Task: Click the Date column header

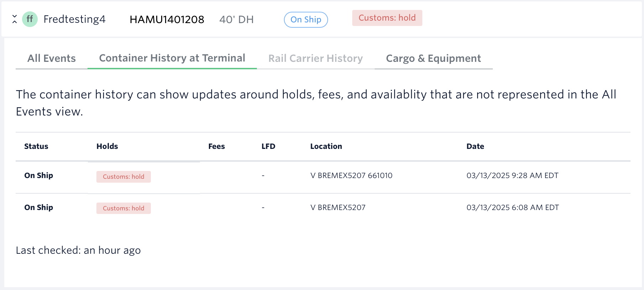Action: pyautogui.click(x=475, y=146)
